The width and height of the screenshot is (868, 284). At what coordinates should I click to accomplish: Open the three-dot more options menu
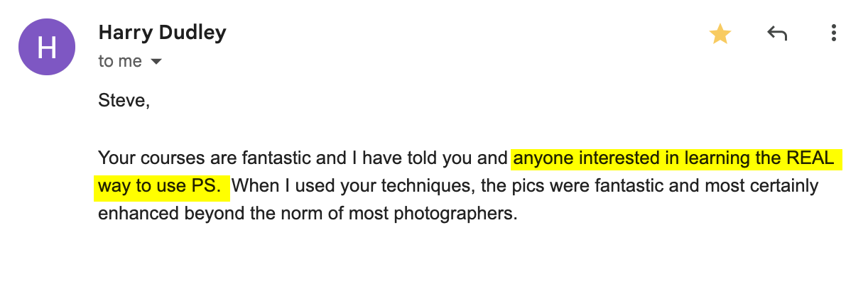[833, 33]
